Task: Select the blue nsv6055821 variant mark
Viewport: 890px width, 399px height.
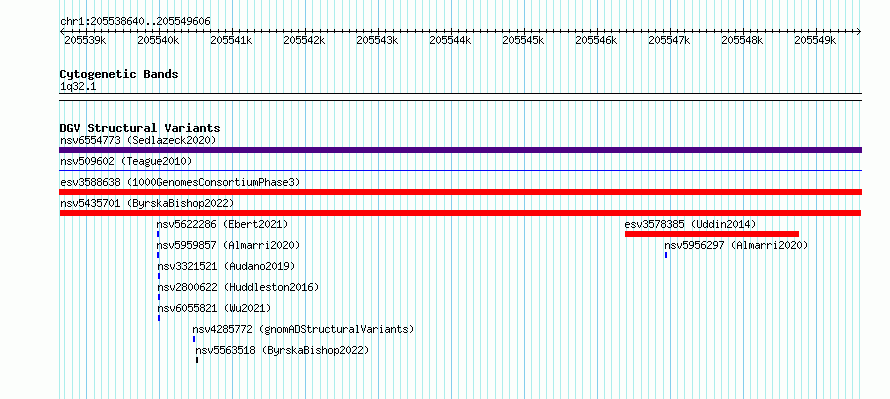Action: coord(159,318)
